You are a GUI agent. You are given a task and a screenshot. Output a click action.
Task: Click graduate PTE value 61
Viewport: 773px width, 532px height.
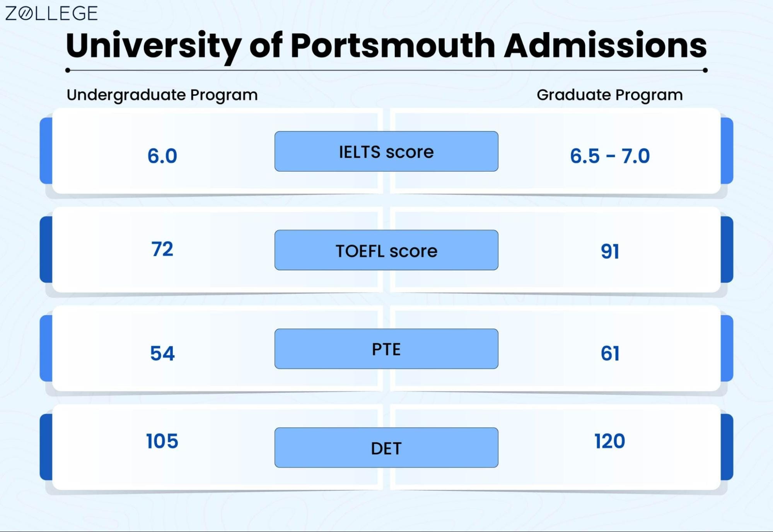tap(610, 354)
